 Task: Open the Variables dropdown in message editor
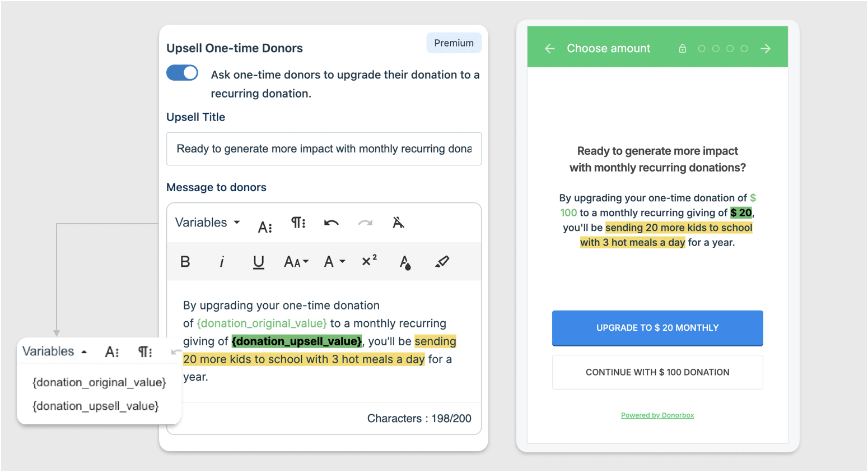(x=207, y=223)
